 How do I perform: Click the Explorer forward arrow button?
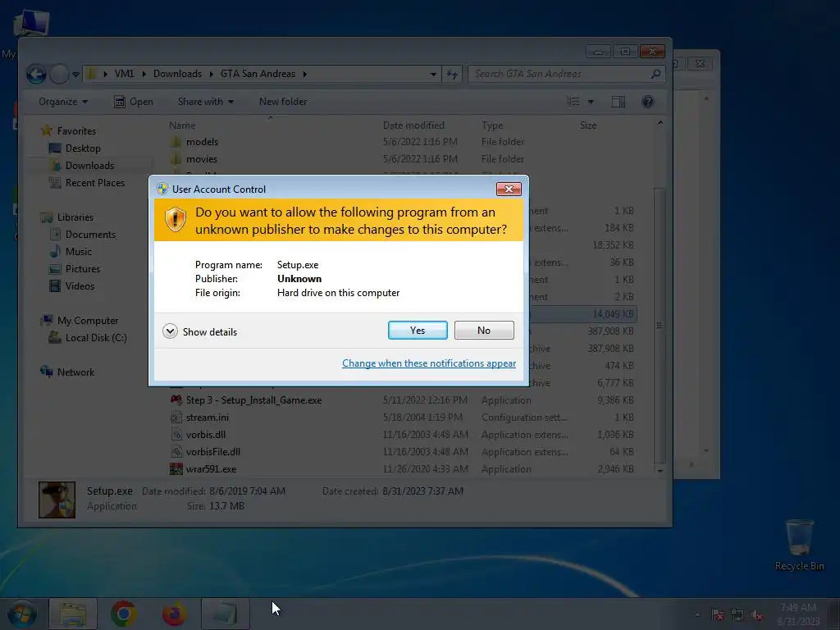point(59,74)
